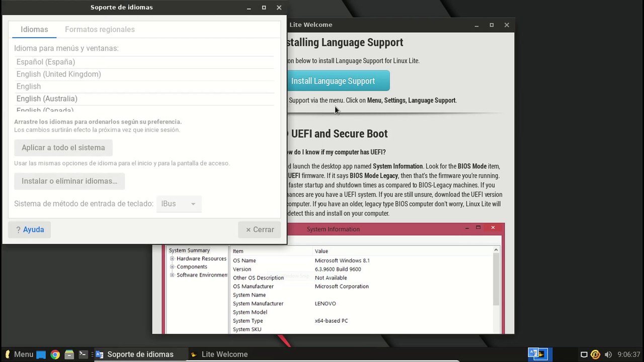Screen dimensions: 644x362
Task: Open the IBus input method dropdown
Action: [x=179, y=204]
